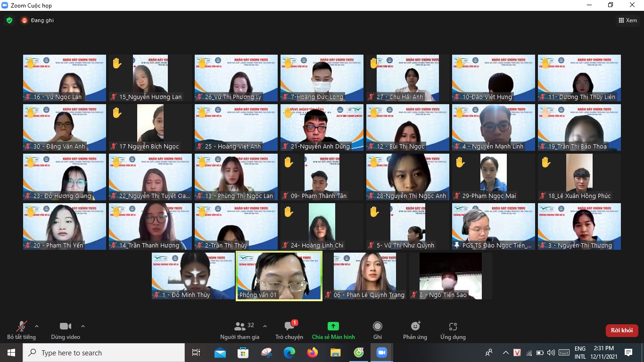
Task: Show hidden system tray icons
Action: point(505,353)
